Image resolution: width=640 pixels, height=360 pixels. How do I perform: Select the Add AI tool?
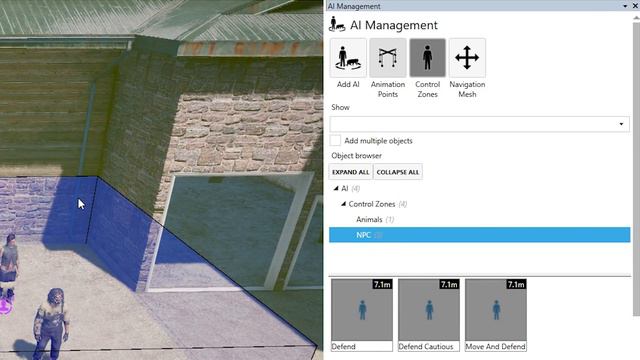(348, 58)
